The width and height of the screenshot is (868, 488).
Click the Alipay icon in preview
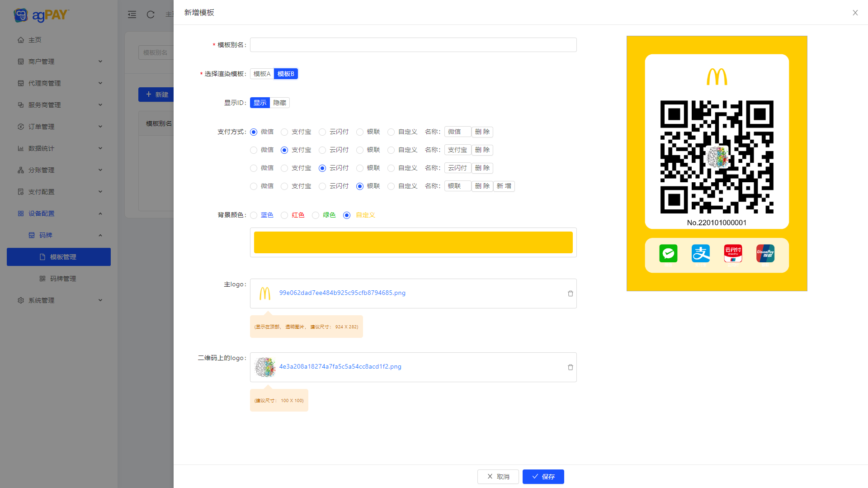[x=701, y=253]
